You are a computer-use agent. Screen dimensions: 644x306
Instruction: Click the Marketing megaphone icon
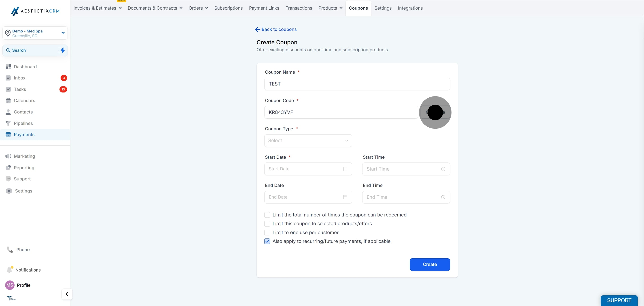click(x=8, y=156)
